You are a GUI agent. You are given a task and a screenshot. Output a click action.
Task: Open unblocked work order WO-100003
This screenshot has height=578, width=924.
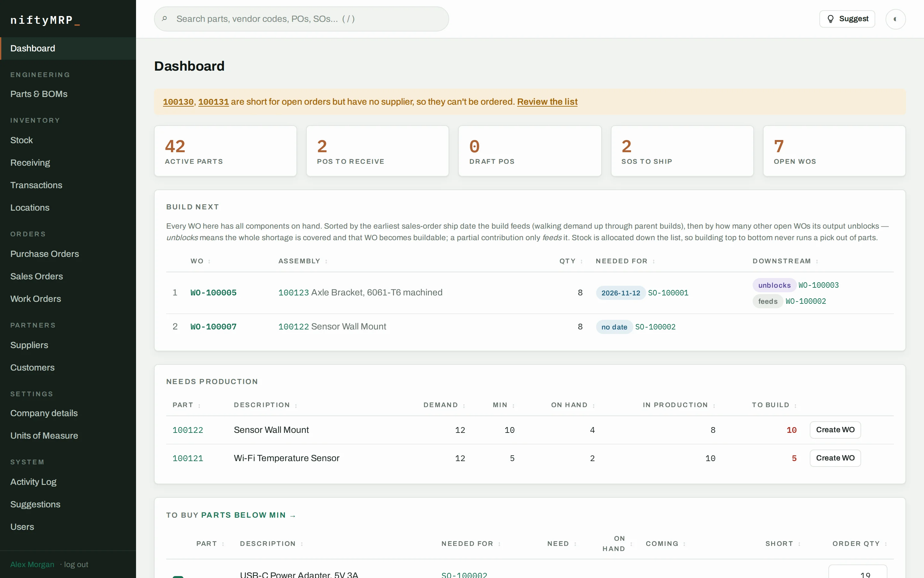click(x=818, y=285)
